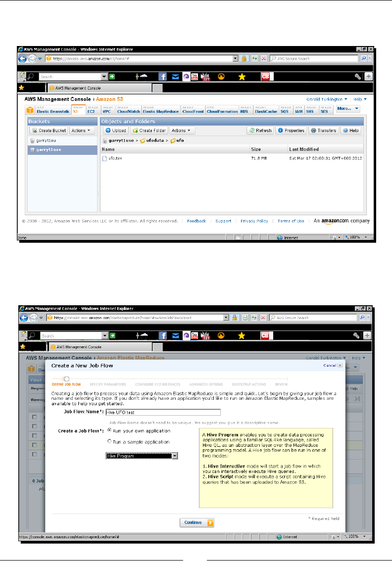Click the ufo folder icon in the S3 breadcrumb
This screenshot has height=565, width=392.
point(173,141)
